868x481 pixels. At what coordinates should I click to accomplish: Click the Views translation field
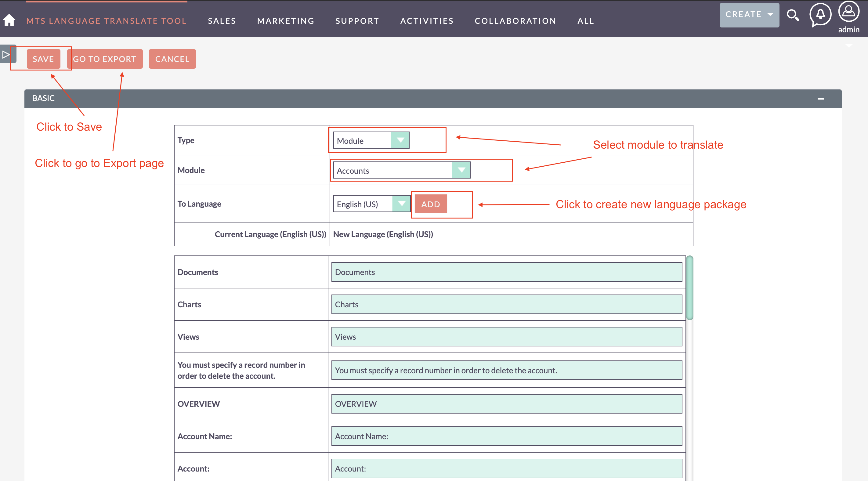(507, 337)
